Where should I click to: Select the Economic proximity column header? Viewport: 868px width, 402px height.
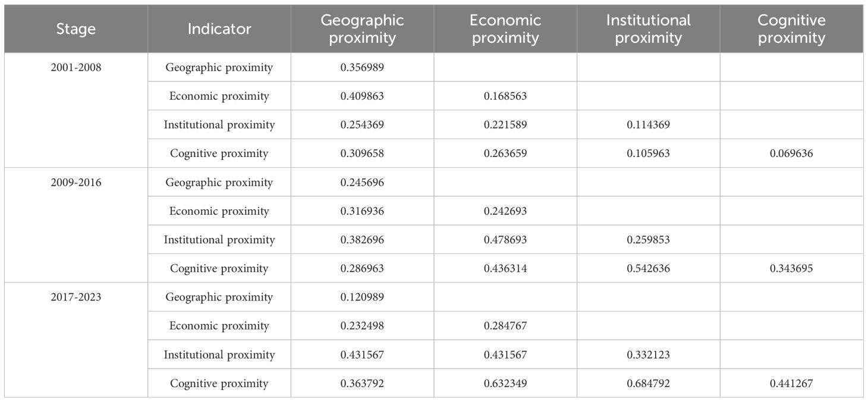pos(505,29)
